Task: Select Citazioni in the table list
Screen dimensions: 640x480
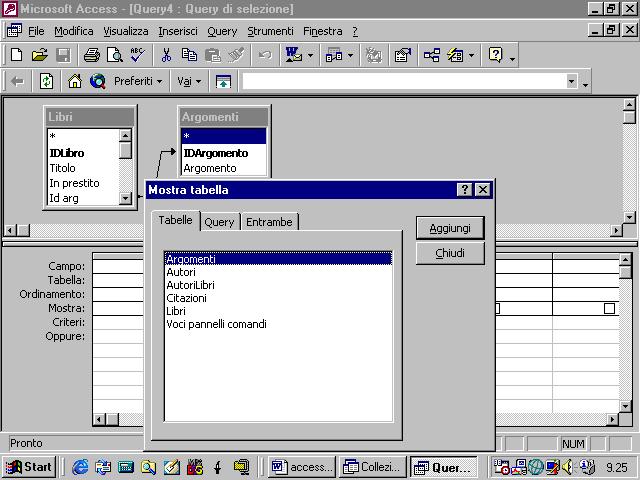Action: [x=278, y=298]
